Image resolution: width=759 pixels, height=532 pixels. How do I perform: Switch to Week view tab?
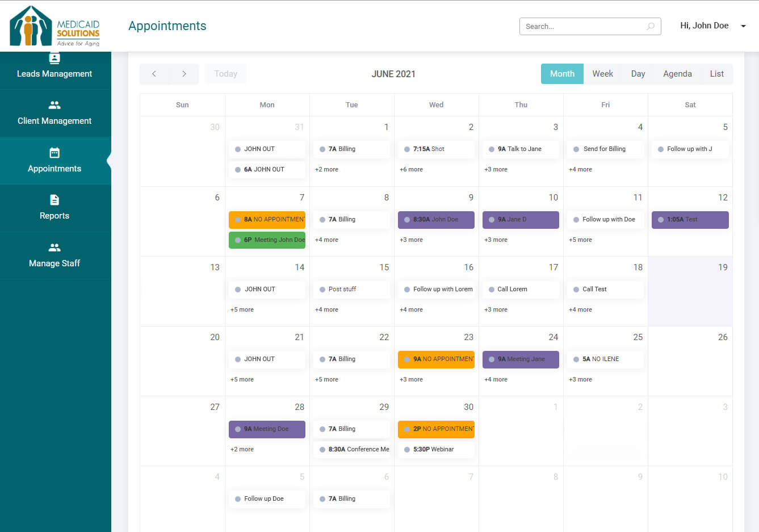coord(602,74)
